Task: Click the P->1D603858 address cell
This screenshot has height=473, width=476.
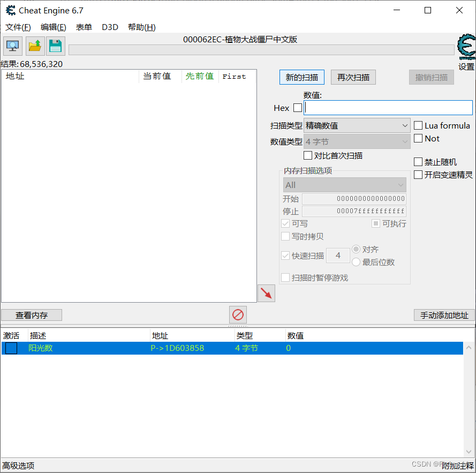Action: point(177,348)
